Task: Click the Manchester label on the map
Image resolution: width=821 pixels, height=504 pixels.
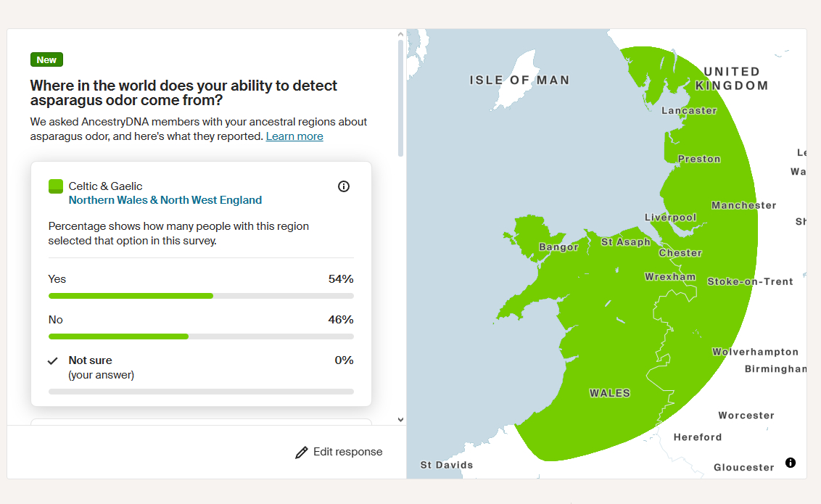Action: coord(743,206)
